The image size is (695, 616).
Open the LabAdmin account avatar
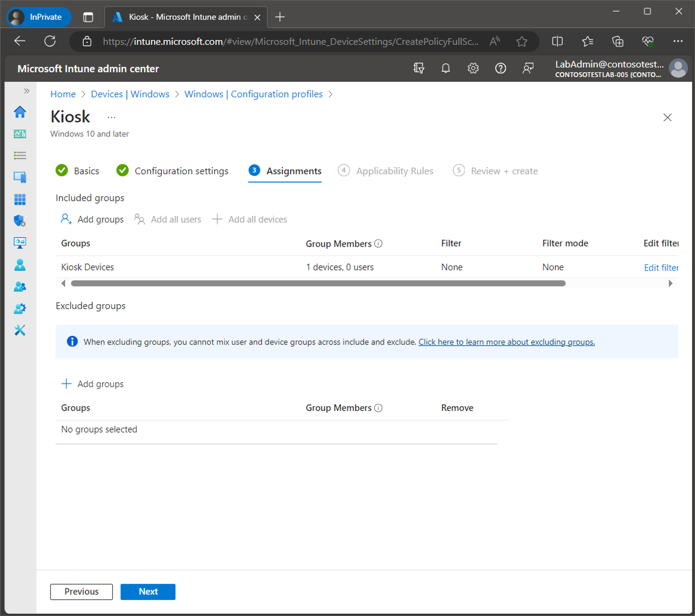(x=678, y=68)
